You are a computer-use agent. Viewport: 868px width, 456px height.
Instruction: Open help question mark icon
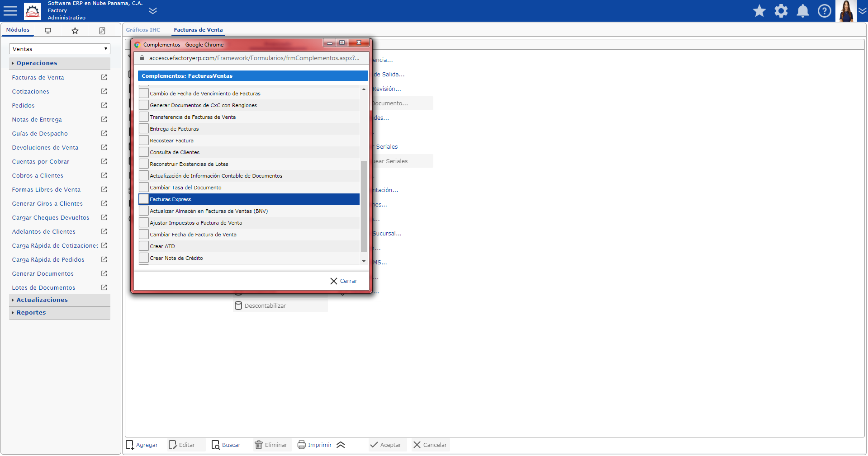pos(824,11)
